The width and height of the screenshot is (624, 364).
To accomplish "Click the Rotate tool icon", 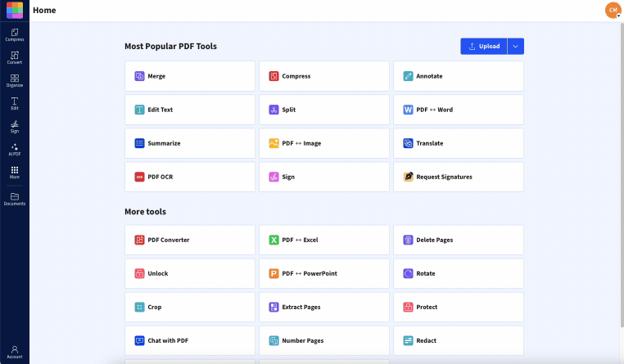I will point(408,273).
